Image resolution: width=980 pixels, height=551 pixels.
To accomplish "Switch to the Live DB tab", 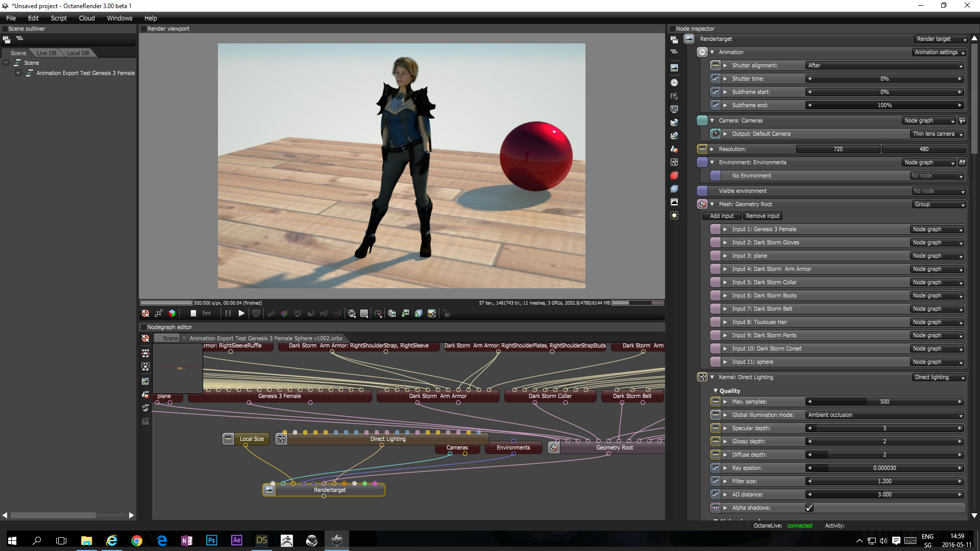I will (46, 53).
